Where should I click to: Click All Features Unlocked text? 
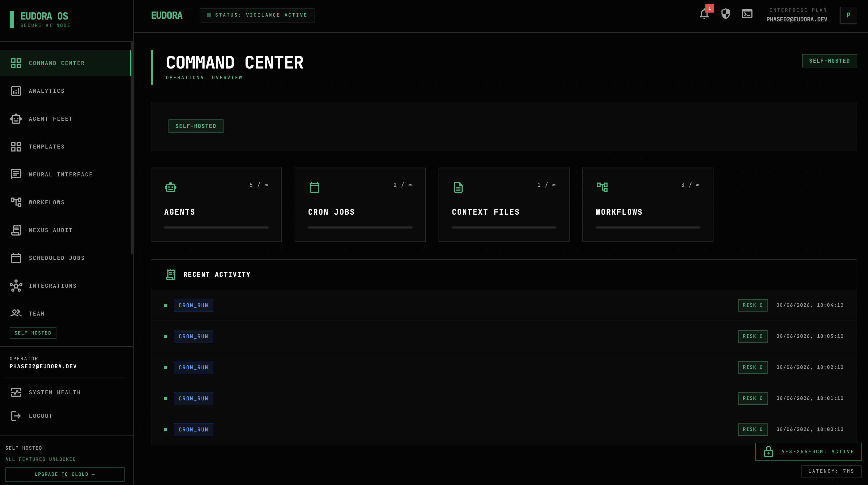pyautogui.click(x=40, y=459)
